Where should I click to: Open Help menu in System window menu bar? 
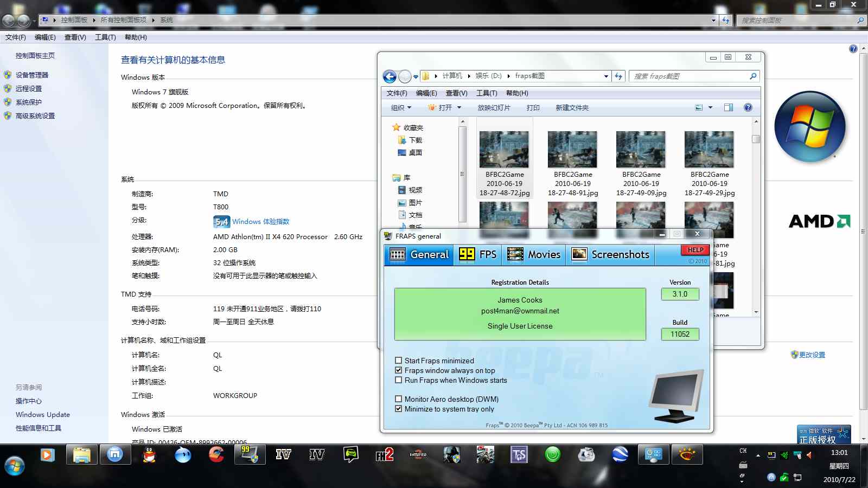click(x=136, y=37)
